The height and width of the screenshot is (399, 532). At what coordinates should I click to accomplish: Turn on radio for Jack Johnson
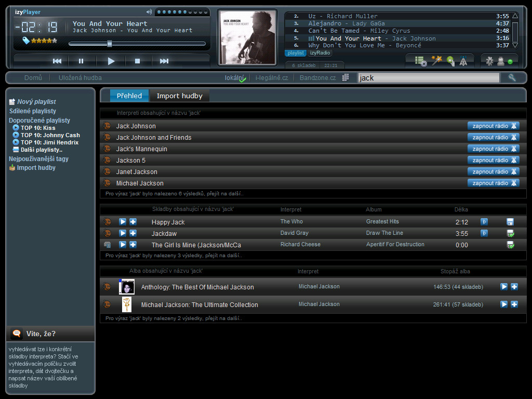(x=494, y=126)
